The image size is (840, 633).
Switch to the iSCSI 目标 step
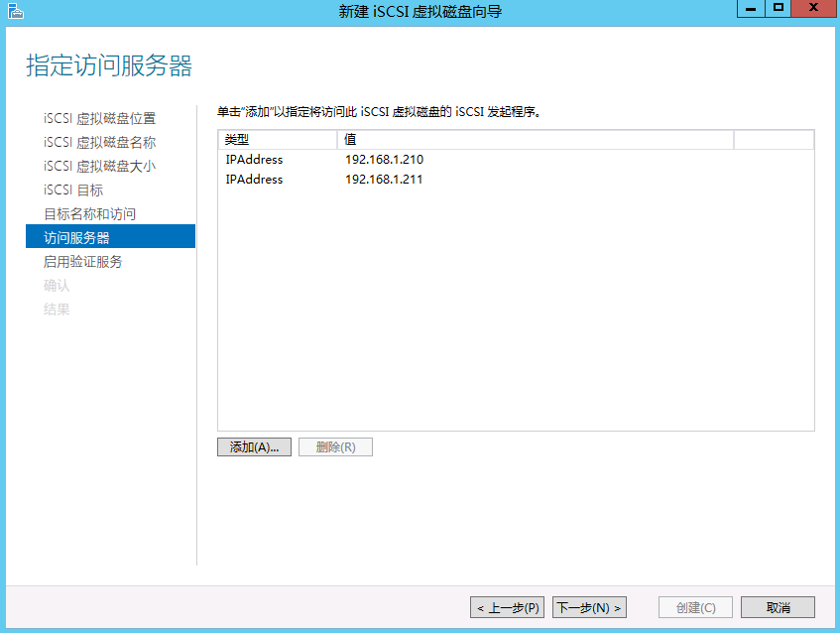tap(73, 190)
